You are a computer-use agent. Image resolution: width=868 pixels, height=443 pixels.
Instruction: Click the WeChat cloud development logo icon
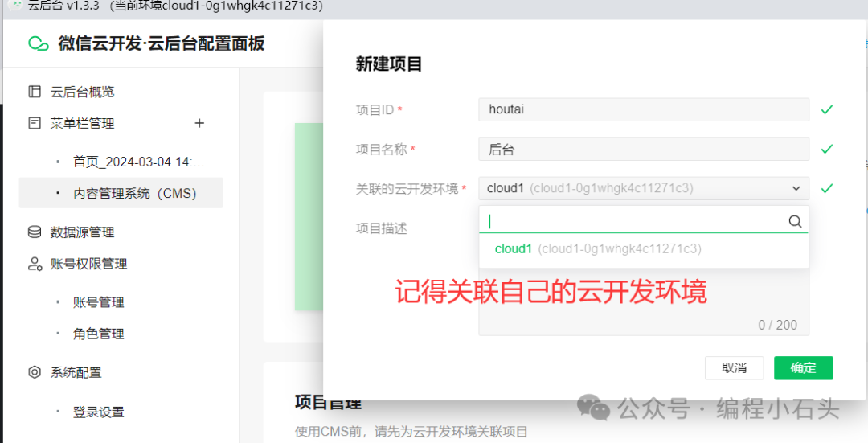pyautogui.click(x=39, y=43)
